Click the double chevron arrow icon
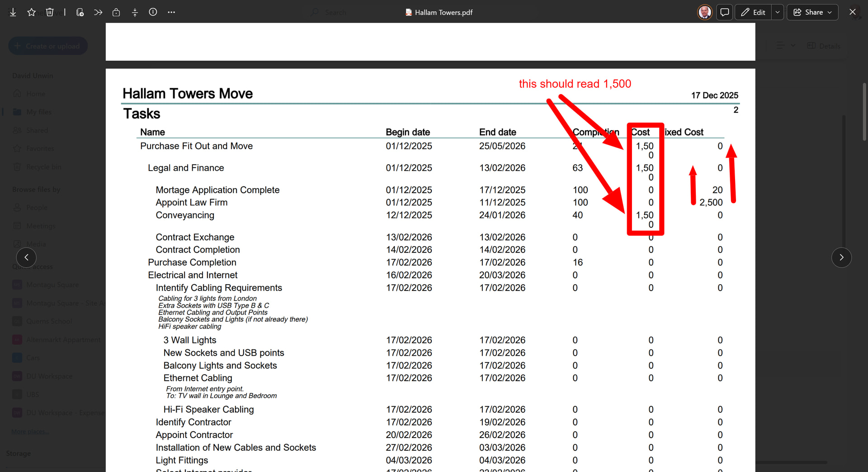The width and height of the screenshot is (868, 472). coord(98,12)
